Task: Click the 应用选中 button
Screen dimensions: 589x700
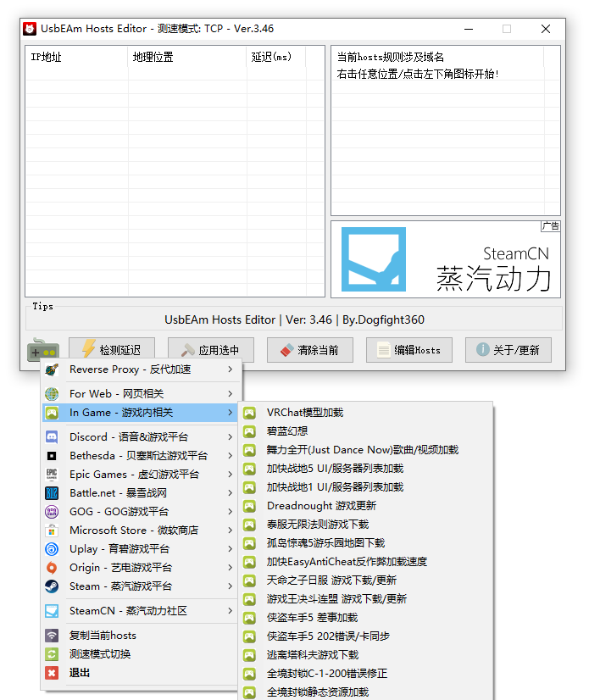Action: [211, 350]
